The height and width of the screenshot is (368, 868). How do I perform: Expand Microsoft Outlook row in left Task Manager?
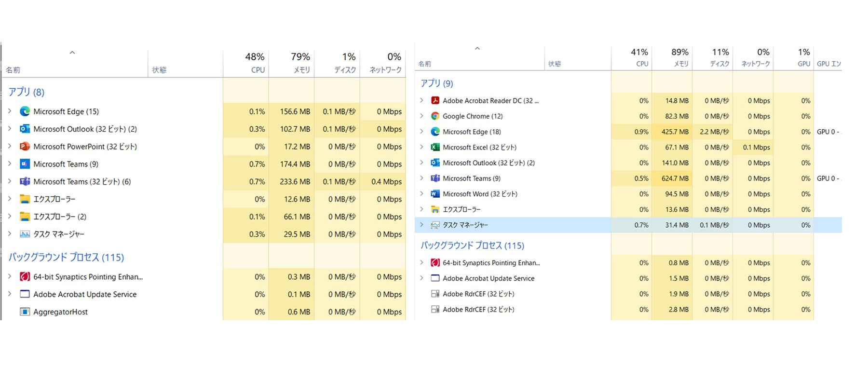click(x=10, y=128)
